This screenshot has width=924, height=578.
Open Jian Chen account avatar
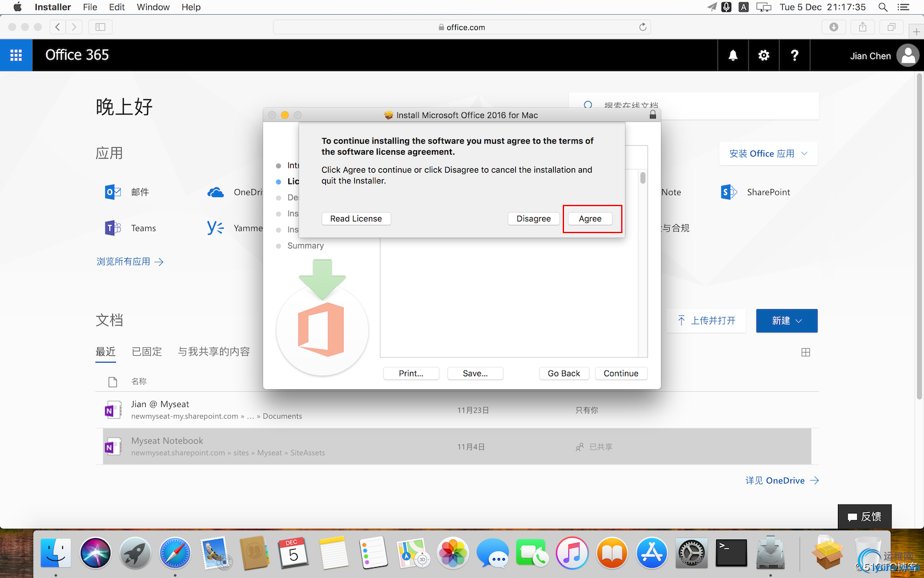point(908,55)
